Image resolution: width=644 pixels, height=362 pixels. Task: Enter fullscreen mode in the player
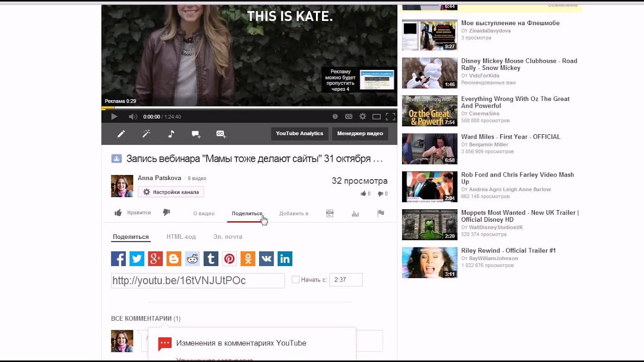[390, 117]
